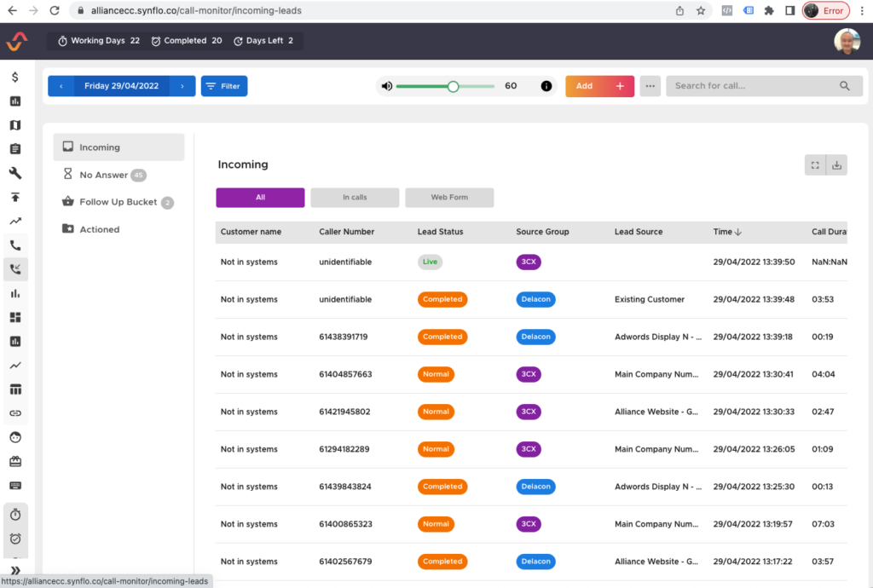Image resolution: width=873 pixels, height=588 pixels.
Task: Click the dollar sign sidebar icon
Action: [15, 78]
